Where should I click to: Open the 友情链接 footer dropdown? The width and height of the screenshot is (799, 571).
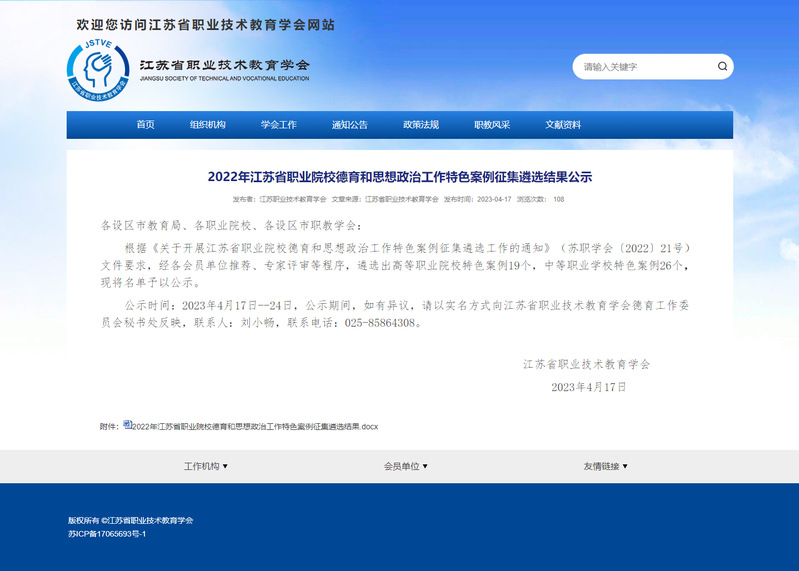click(x=606, y=466)
